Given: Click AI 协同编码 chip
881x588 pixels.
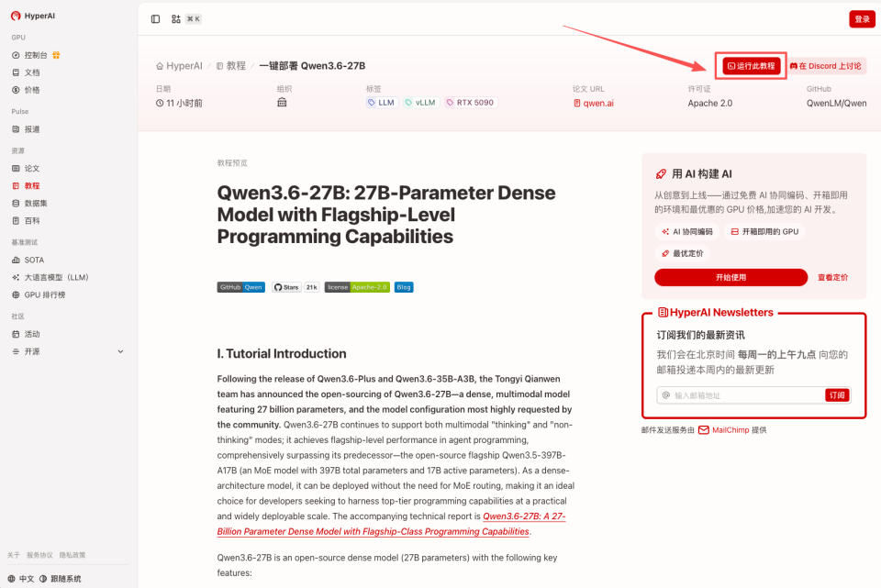Looking at the screenshot, I should point(687,231).
